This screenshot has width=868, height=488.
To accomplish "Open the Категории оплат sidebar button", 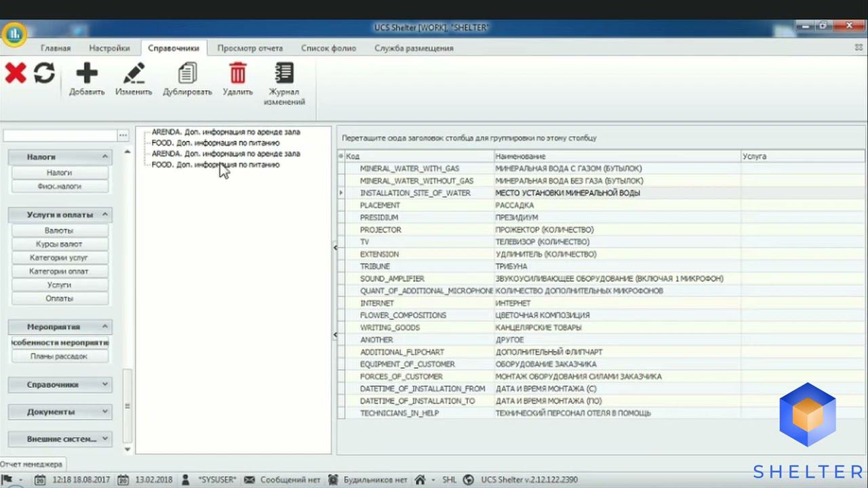I will tap(60, 271).
